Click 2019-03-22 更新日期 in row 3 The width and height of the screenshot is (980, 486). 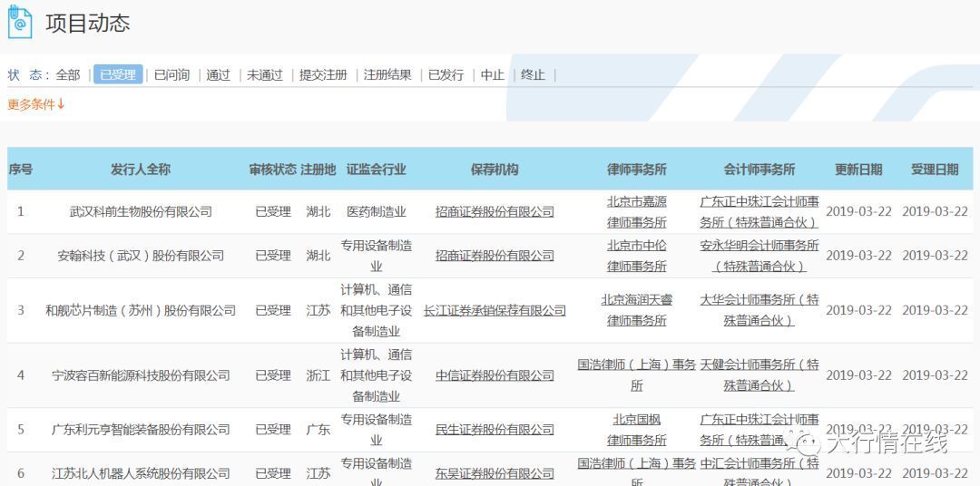[x=858, y=310]
